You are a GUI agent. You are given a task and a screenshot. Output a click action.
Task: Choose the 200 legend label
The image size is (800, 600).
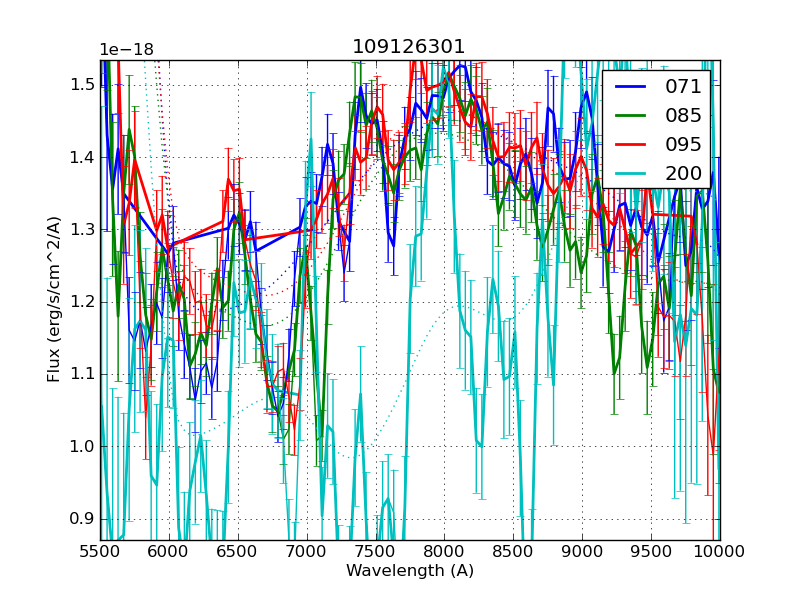click(x=684, y=173)
